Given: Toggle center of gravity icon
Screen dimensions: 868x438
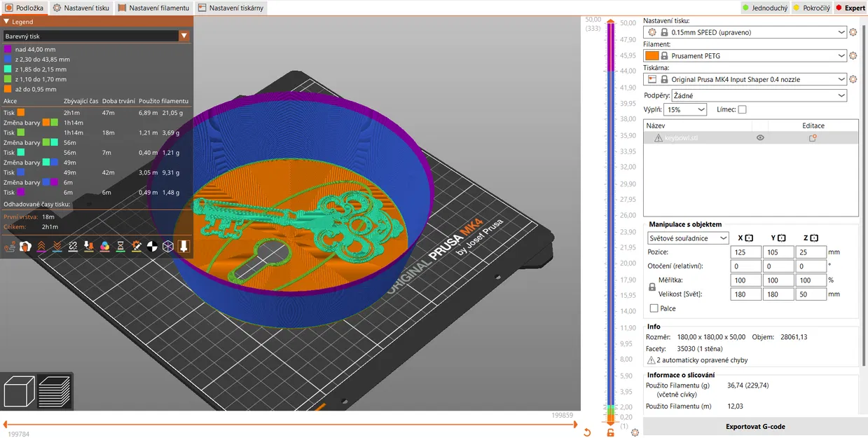Looking at the screenshot, I should pyautogui.click(x=152, y=246).
